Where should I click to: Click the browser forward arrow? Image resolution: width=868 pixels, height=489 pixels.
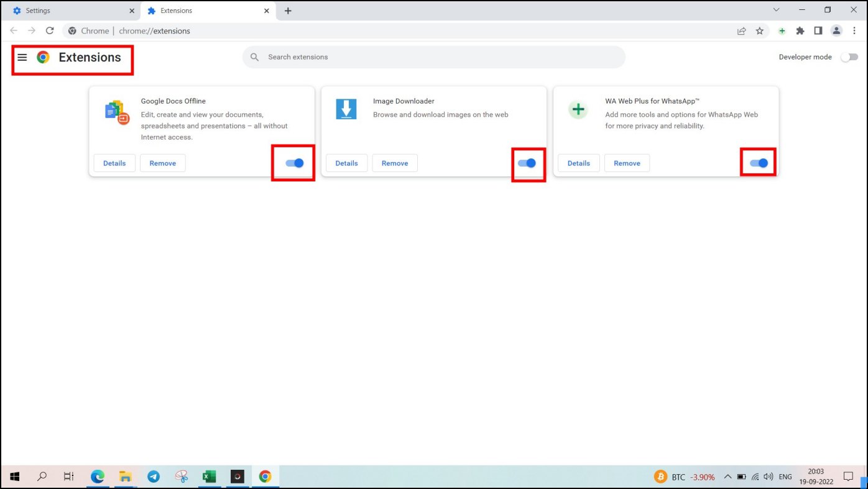pos(32,30)
